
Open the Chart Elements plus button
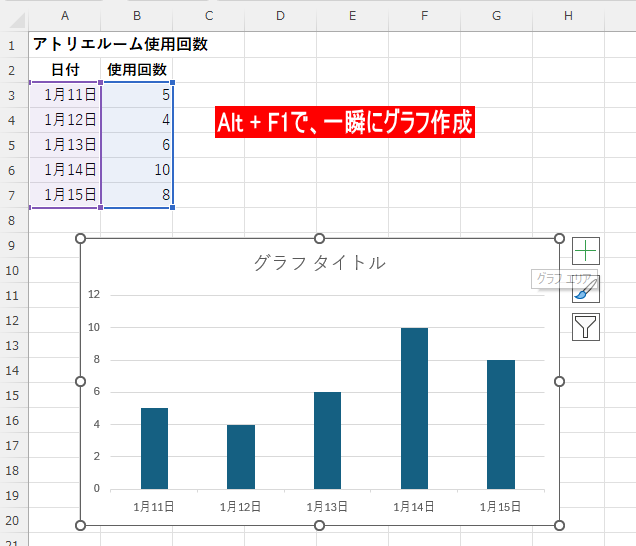tap(586, 251)
